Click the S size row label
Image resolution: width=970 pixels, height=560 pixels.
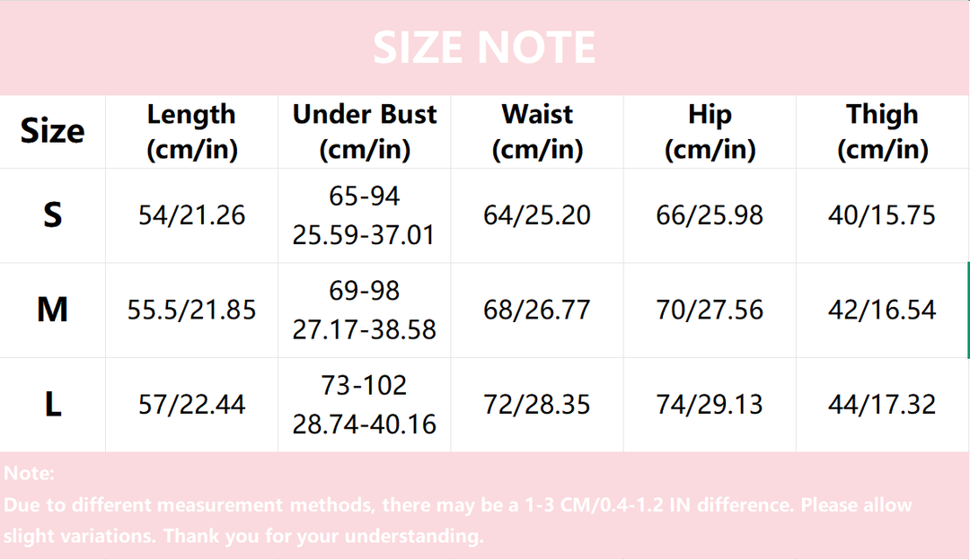52,215
